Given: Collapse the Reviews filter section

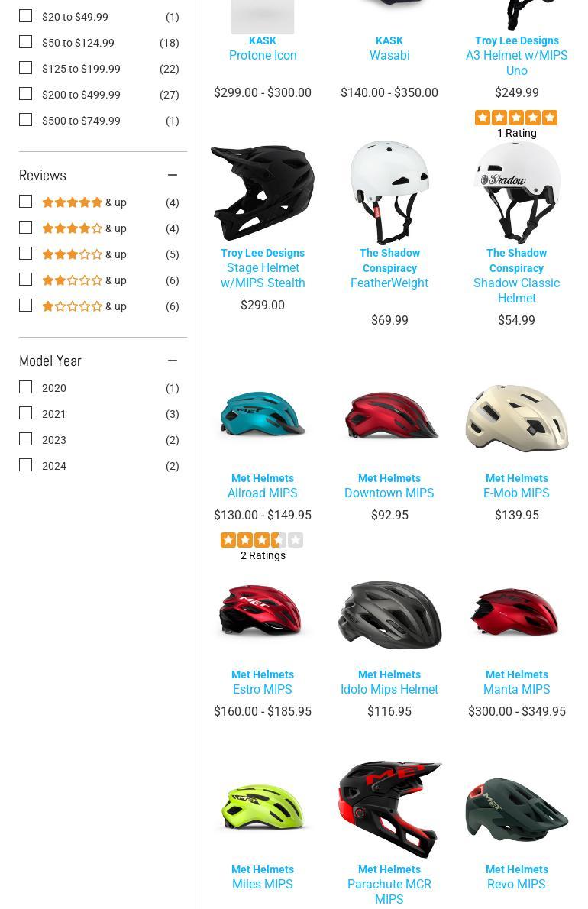Looking at the screenshot, I should coord(172,175).
